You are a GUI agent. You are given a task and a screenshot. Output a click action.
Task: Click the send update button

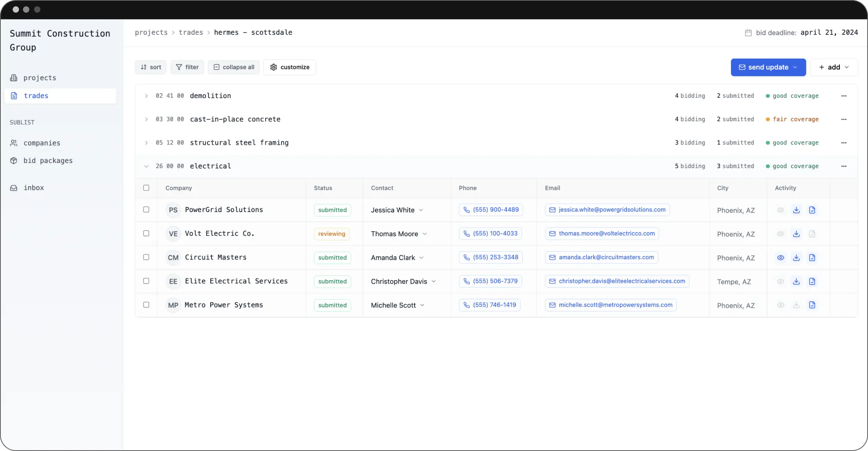(767, 67)
